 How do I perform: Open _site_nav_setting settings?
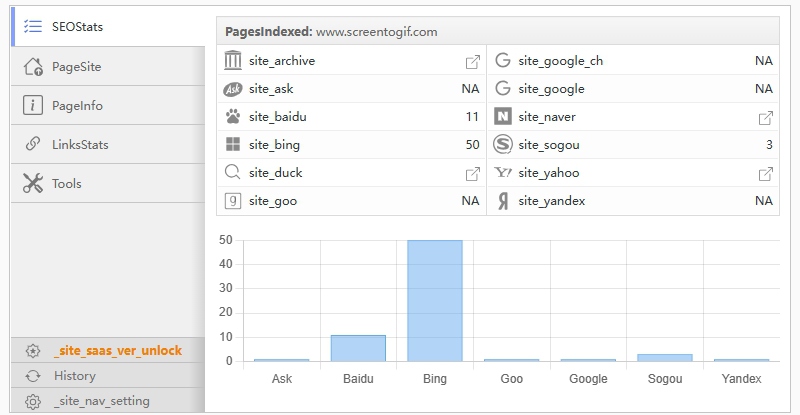(101, 401)
